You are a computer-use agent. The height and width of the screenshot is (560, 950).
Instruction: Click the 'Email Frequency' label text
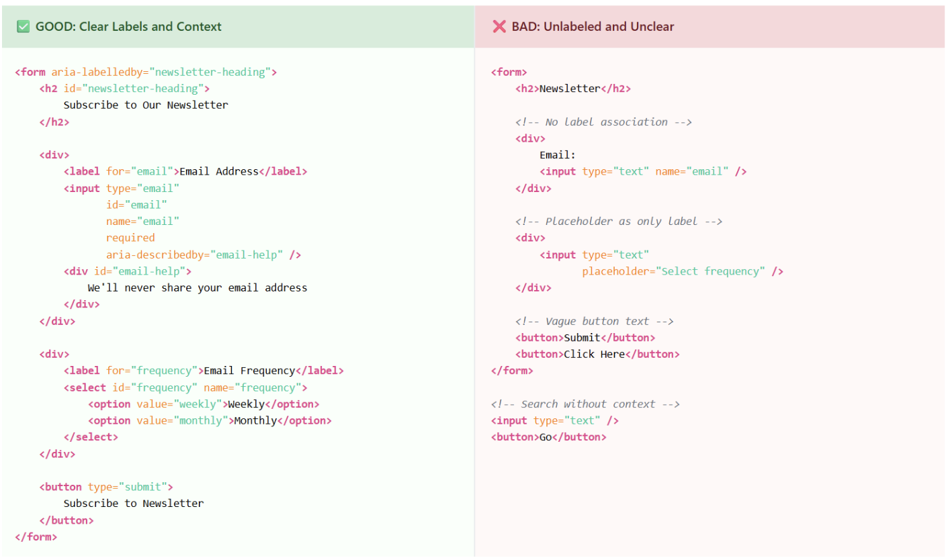click(249, 371)
